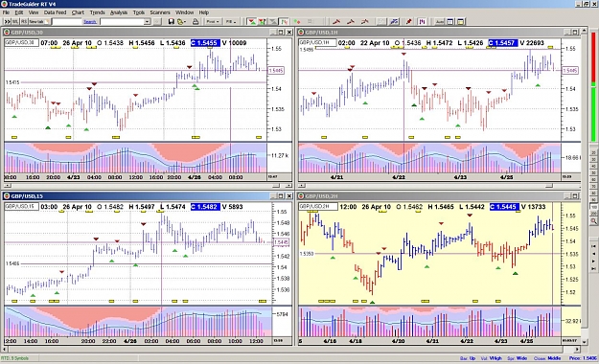
Task: Click the red-green vertical strength meter
Action: coord(593,87)
